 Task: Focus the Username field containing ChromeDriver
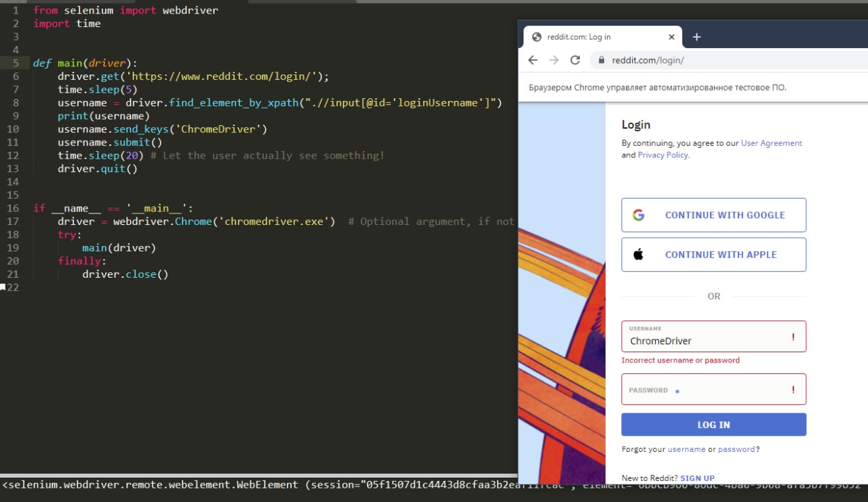coord(714,336)
